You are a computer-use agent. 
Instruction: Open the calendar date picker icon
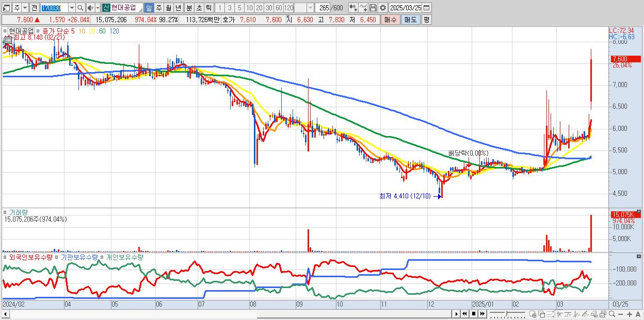[x=426, y=8]
